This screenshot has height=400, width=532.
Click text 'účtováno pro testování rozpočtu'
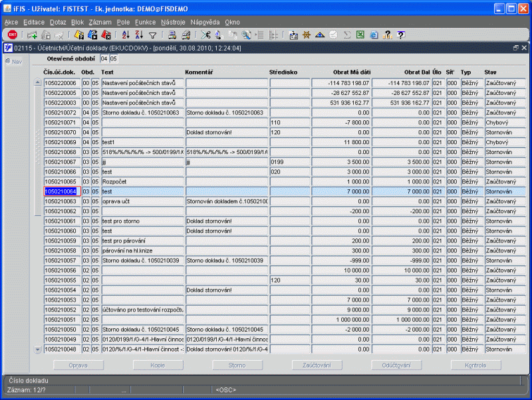[x=142, y=310]
